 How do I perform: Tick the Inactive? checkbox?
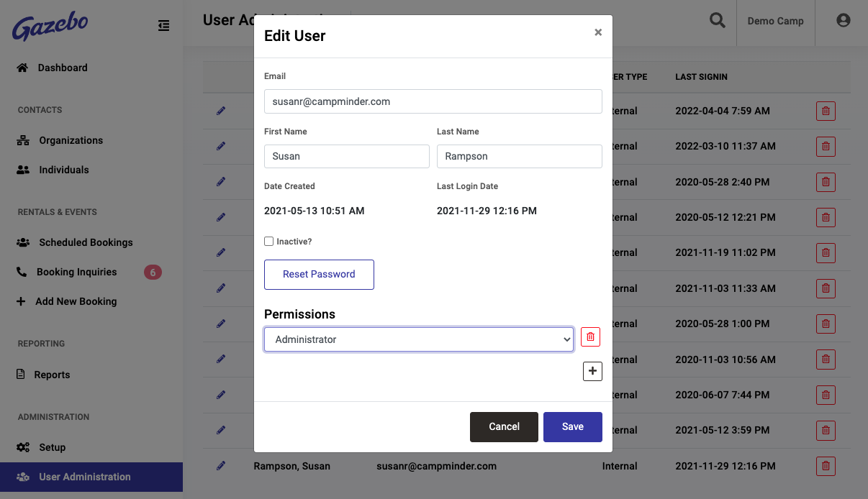click(269, 242)
